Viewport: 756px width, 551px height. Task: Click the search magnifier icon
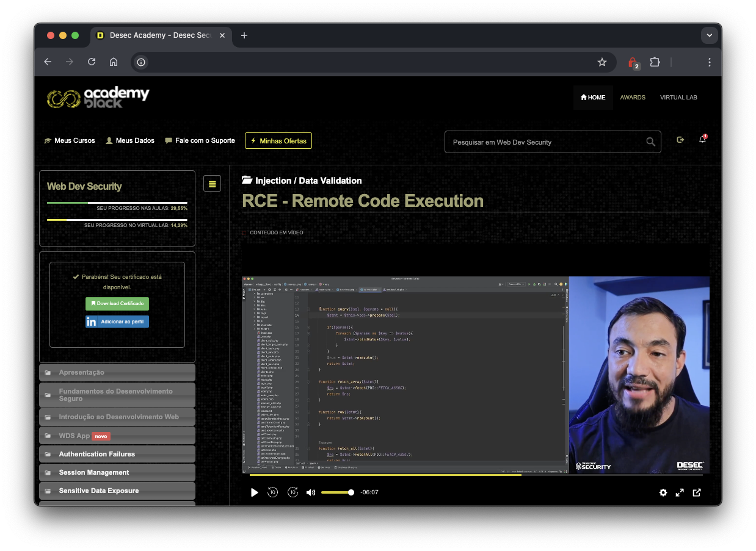coord(650,142)
